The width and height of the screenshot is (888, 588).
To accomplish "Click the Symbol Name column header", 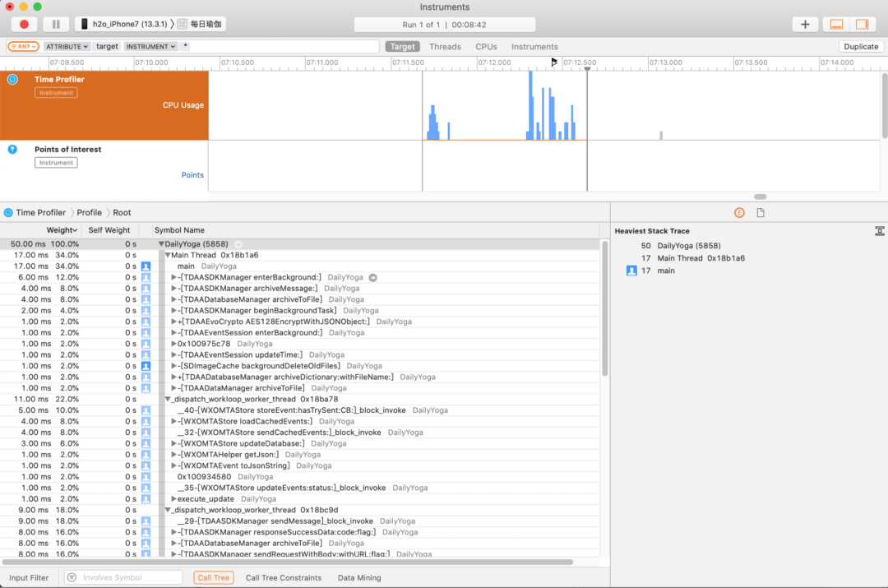I will click(179, 230).
